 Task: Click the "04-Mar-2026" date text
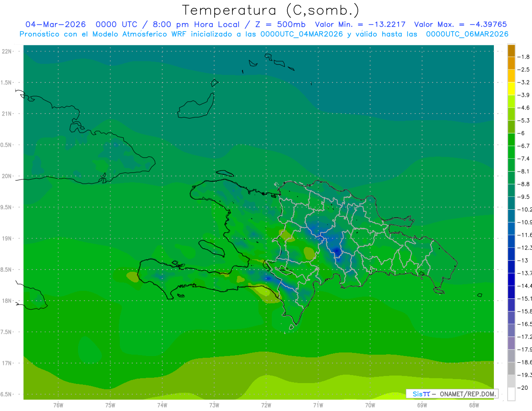(55, 24)
